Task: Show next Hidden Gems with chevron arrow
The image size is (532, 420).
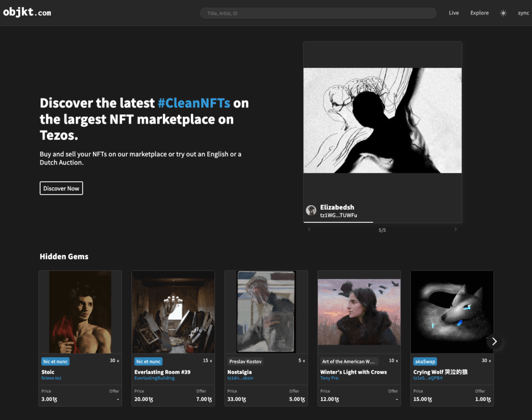Action: [495, 342]
